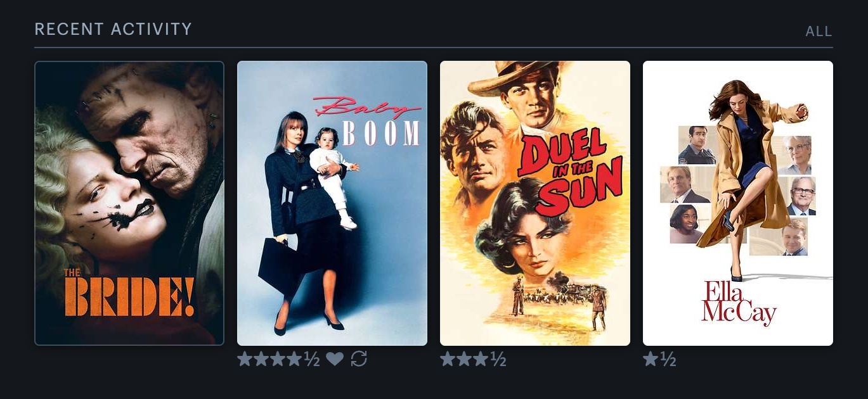Open The Bride! film poster

tap(129, 203)
